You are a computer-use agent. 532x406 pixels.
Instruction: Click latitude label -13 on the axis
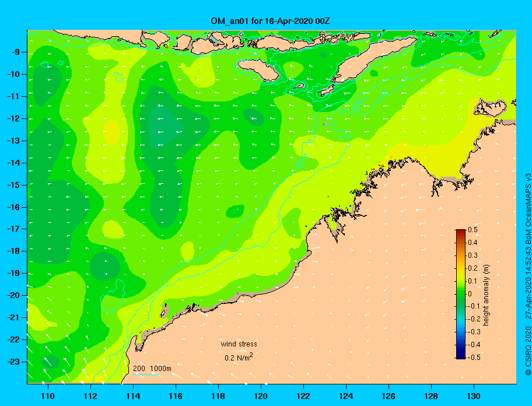(14, 141)
